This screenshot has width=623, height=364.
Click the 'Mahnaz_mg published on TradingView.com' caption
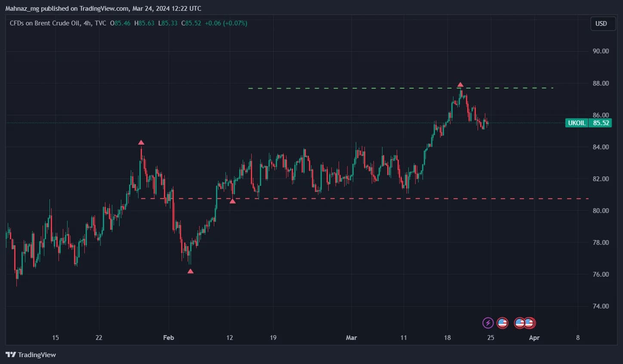67,9
